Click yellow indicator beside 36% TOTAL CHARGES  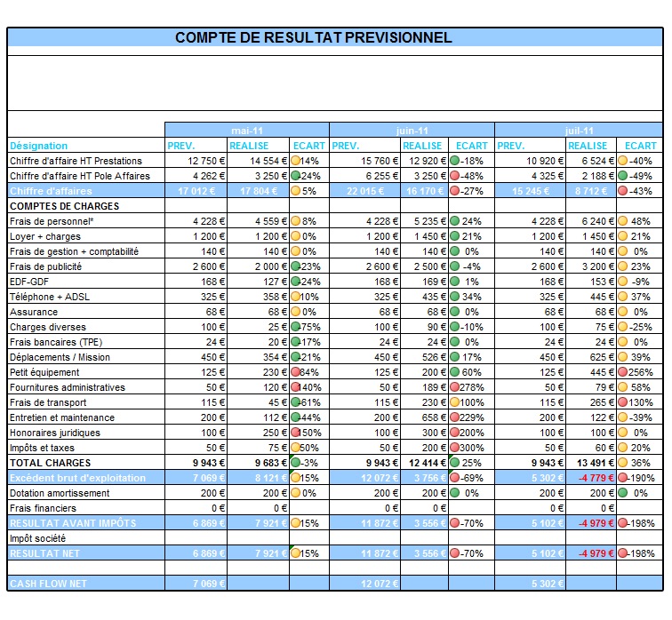point(623,463)
